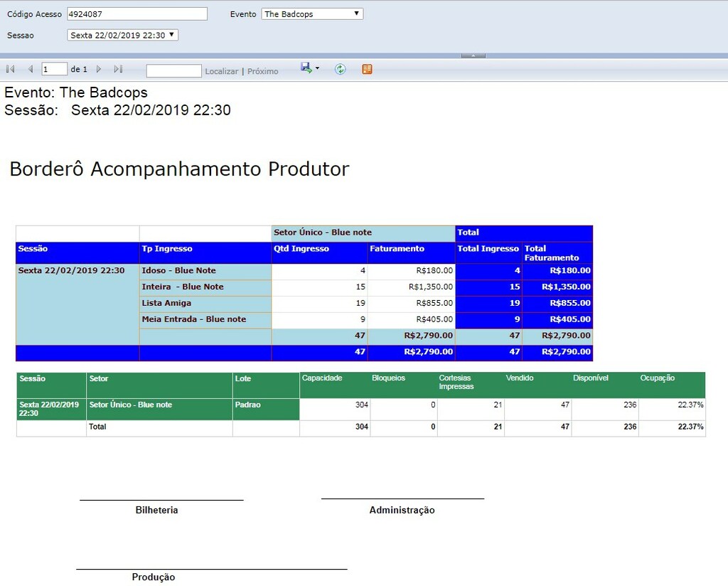Click the find text search box

coord(173,70)
